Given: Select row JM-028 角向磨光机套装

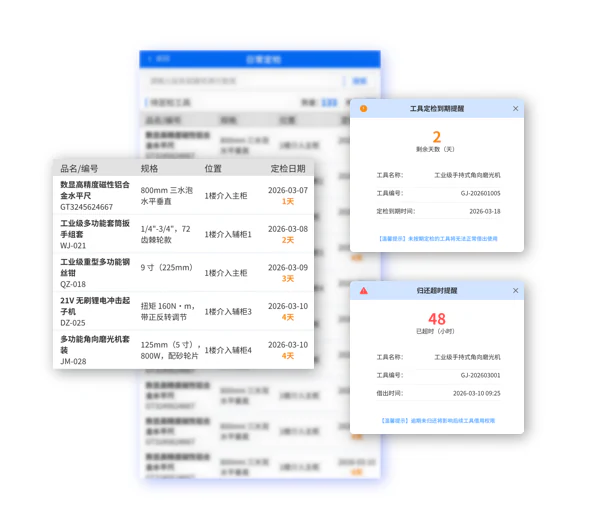Looking at the screenshot, I should pos(184,350).
